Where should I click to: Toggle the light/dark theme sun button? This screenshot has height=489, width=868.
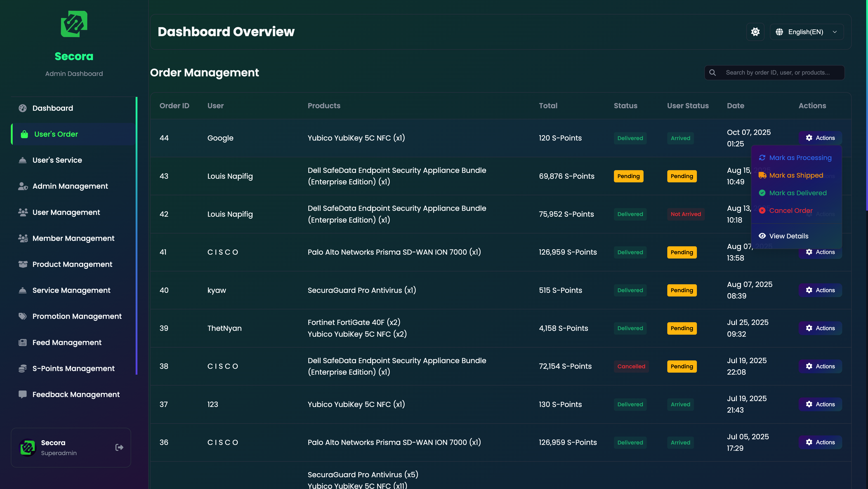tap(755, 32)
